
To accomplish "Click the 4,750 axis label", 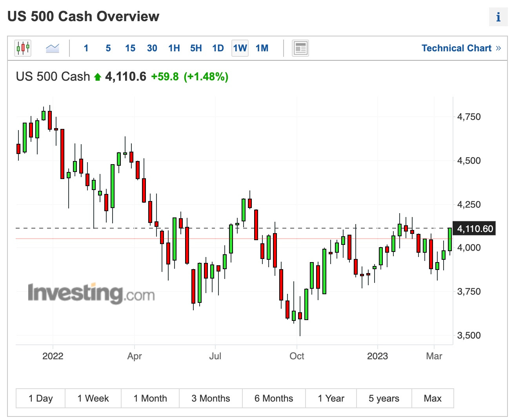I will pos(469,117).
